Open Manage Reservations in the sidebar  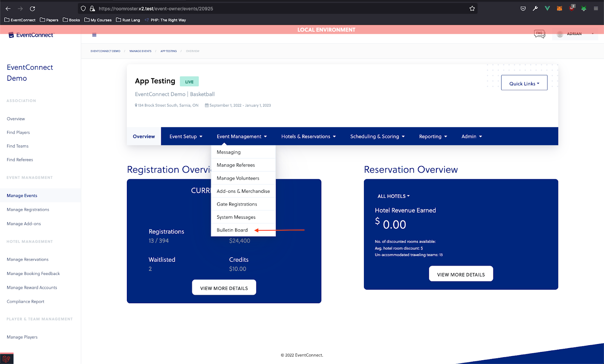click(x=28, y=260)
